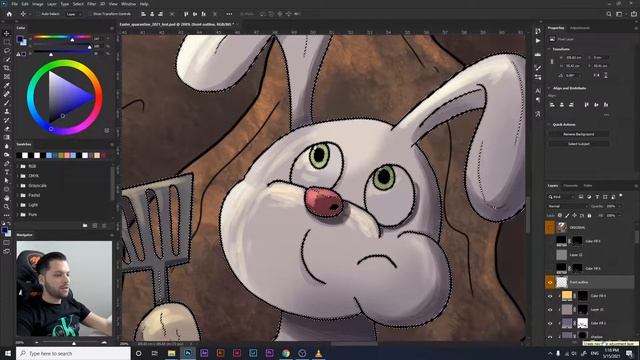
Task: Select the Brush tool
Action: click(7, 102)
